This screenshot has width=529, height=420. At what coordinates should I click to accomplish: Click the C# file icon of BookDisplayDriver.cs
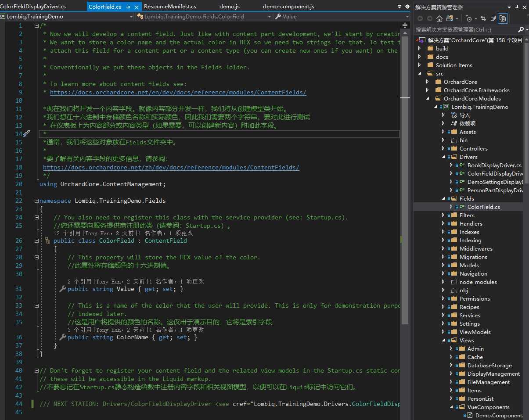(x=462, y=165)
